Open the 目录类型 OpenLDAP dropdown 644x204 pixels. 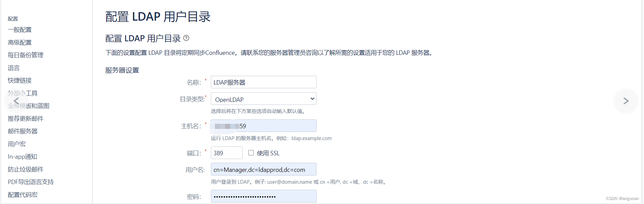(x=264, y=99)
